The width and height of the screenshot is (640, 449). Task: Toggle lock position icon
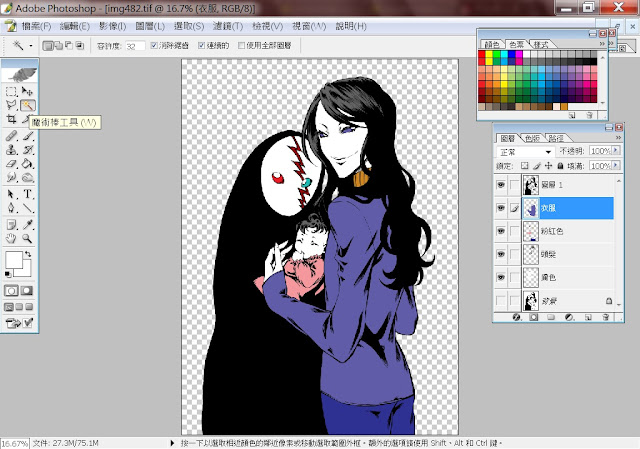tap(549, 166)
